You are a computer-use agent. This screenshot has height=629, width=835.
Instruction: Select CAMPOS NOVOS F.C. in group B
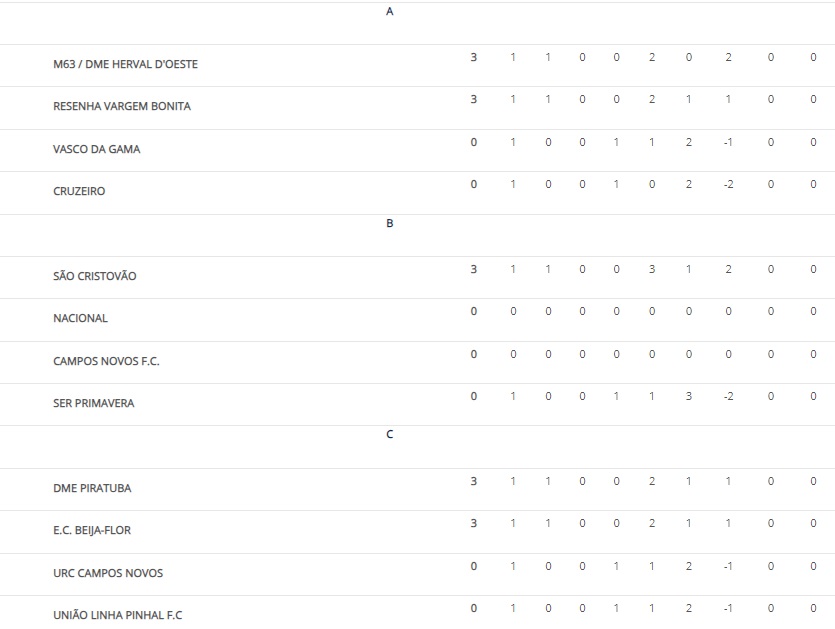click(106, 361)
